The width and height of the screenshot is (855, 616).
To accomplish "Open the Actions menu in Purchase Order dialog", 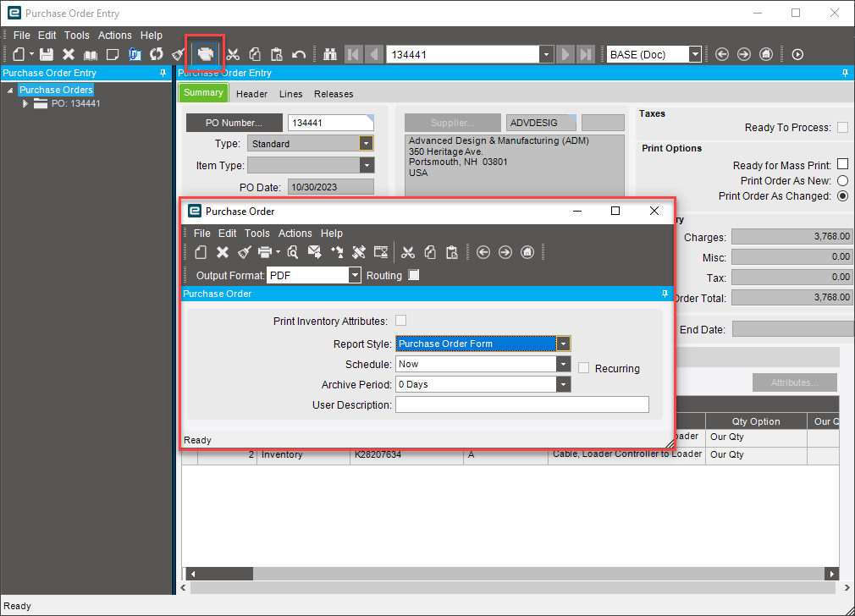I will (295, 234).
